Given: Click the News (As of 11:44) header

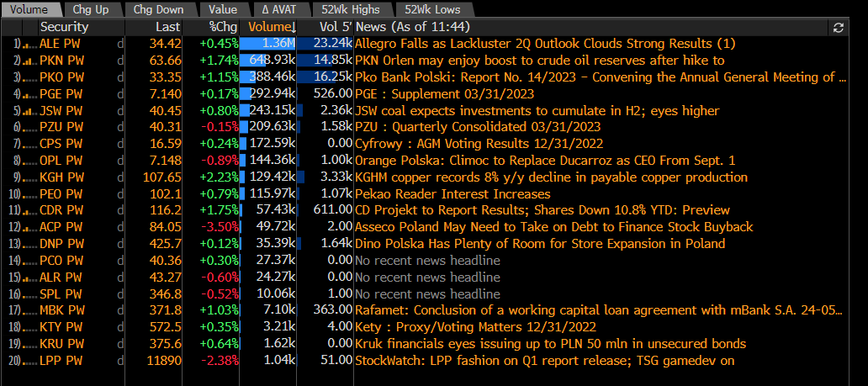Looking at the screenshot, I should pos(413,27).
